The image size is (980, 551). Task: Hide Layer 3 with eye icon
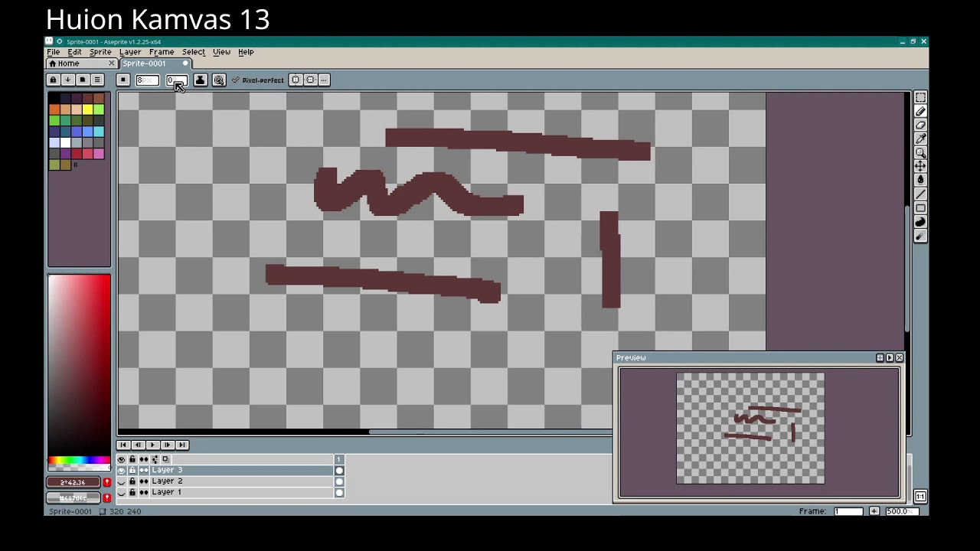(x=121, y=470)
